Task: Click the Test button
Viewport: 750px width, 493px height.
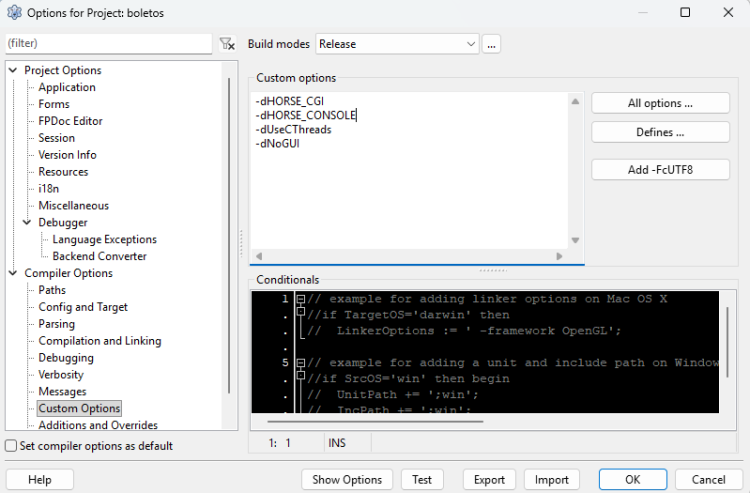Action: (422, 480)
